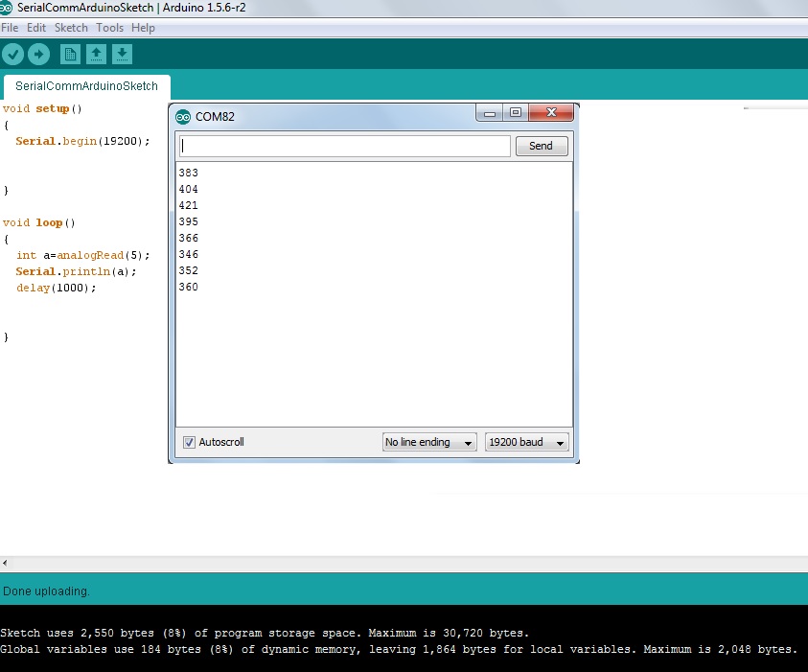Open the 19200 baud rate dropdown
This screenshot has width=808, height=672.
point(526,442)
